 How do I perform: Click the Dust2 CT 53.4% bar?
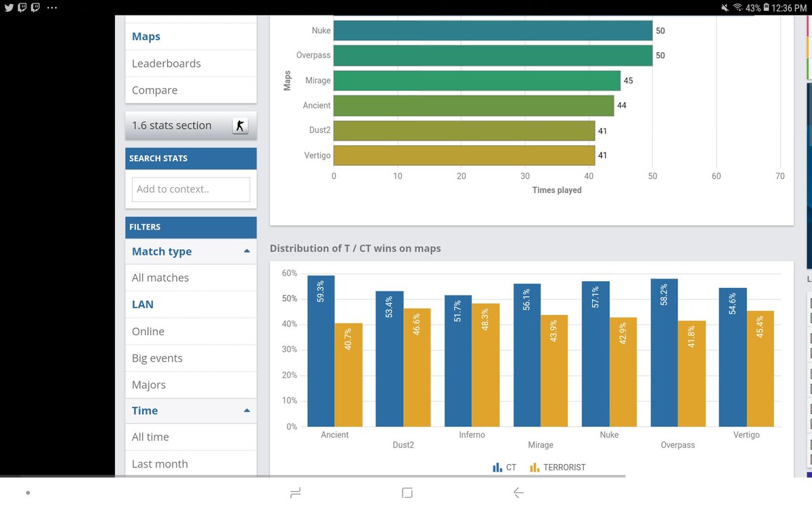[x=390, y=359]
